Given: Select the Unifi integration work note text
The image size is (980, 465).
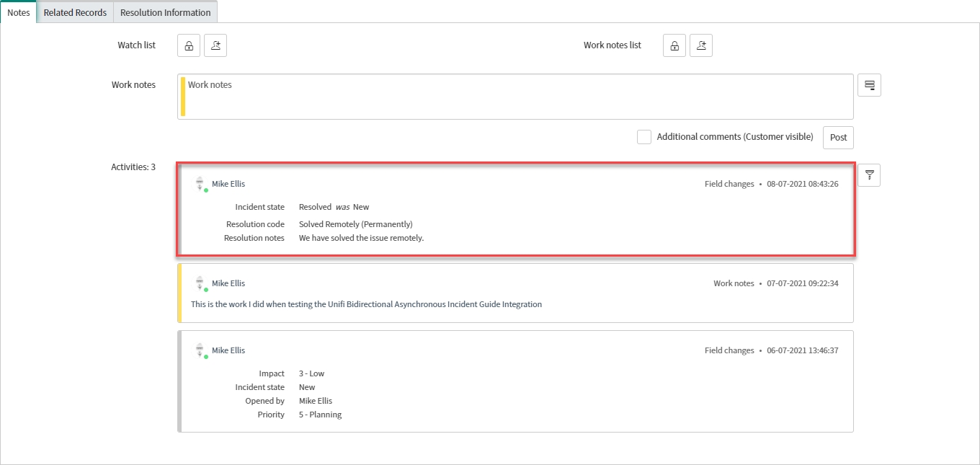Looking at the screenshot, I should coord(366,304).
